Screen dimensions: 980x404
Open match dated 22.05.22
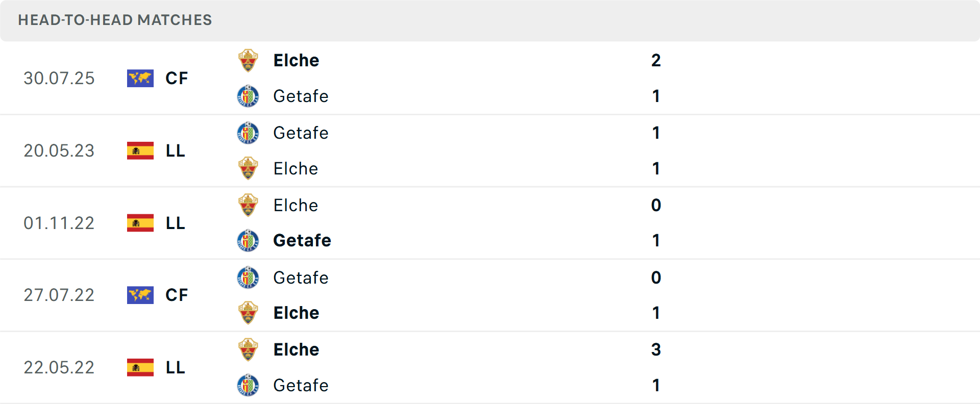coord(59,367)
